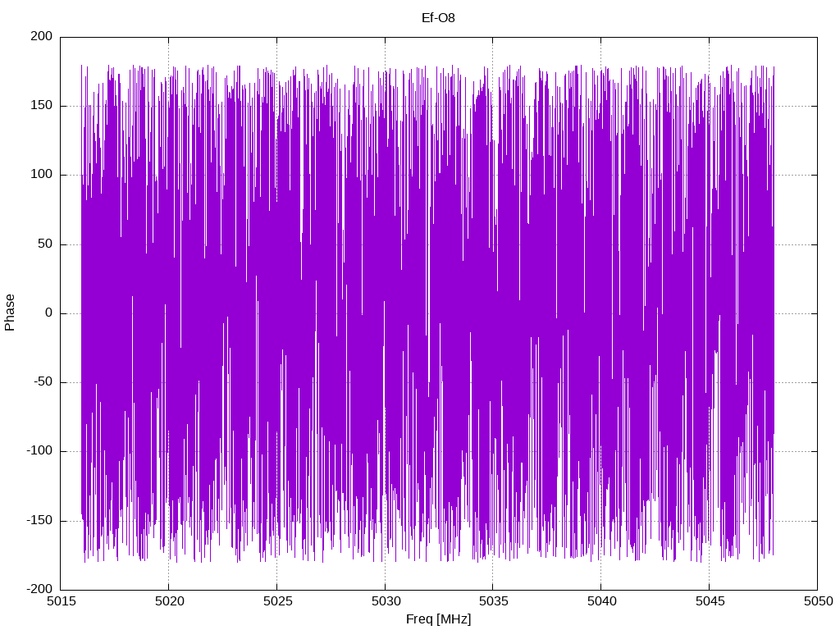The height and width of the screenshot is (630, 840).
Task: Click the x-axis tick label 5045
Action: tap(710, 601)
